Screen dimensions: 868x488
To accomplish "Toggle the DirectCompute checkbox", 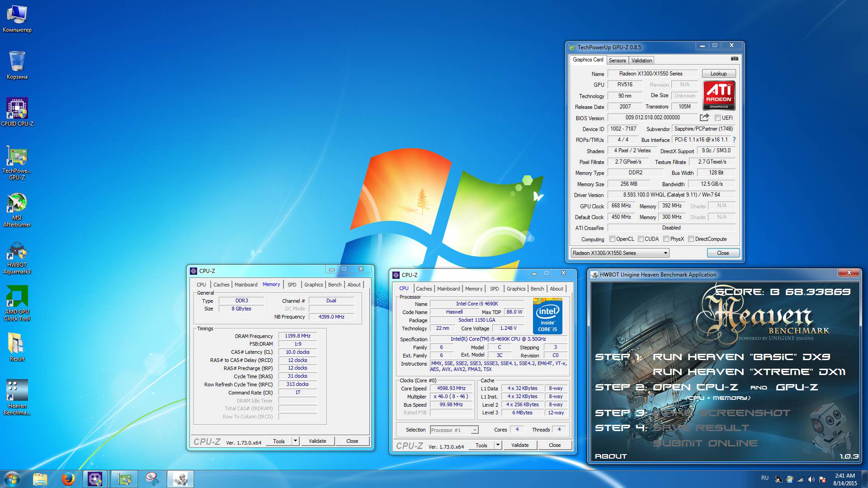I will click(x=691, y=239).
